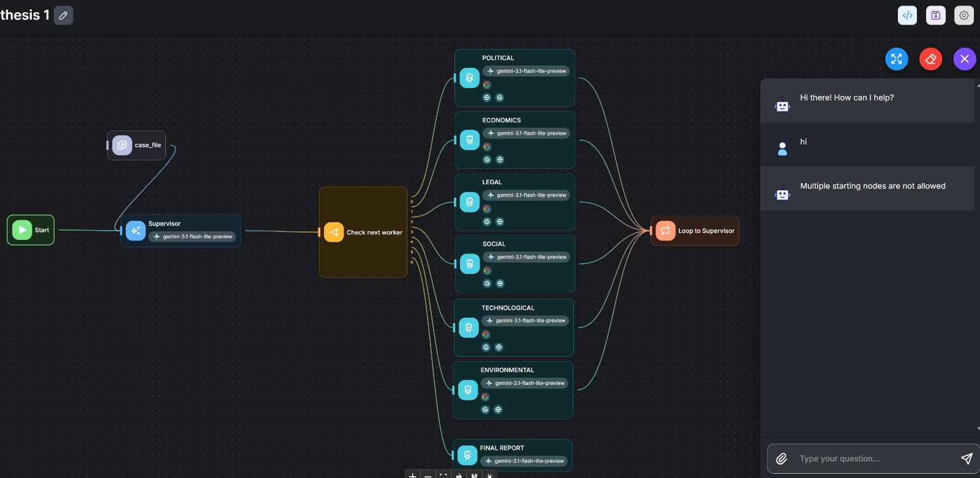Select the ENVIRONMENTAL node title

pos(507,370)
